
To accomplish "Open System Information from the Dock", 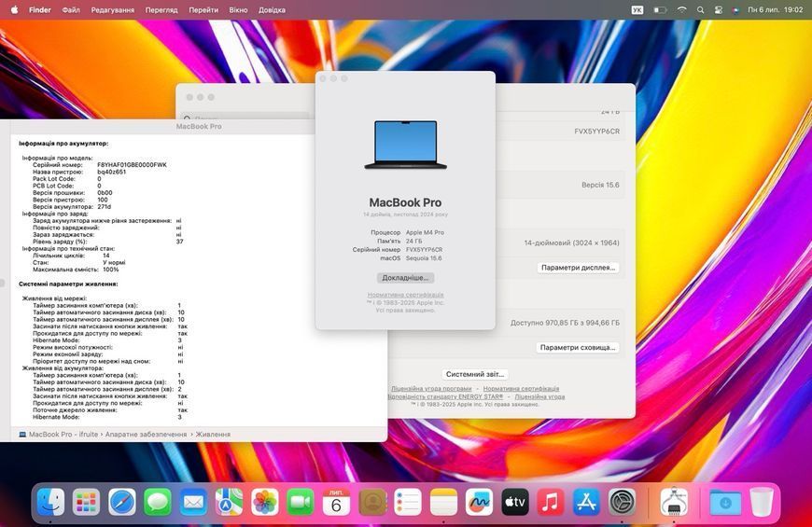I will [674, 502].
